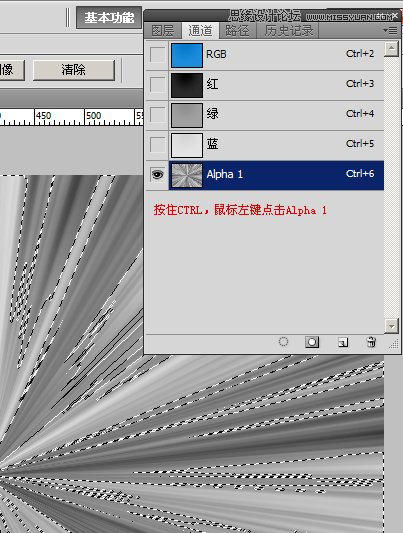The image size is (403, 533).
Task: Click the Ctrl+3 shortcut text
Action: click(x=360, y=84)
